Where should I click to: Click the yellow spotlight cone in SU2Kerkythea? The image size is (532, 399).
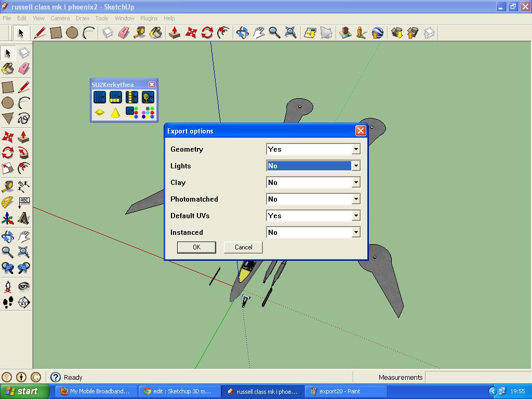click(x=116, y=112)
